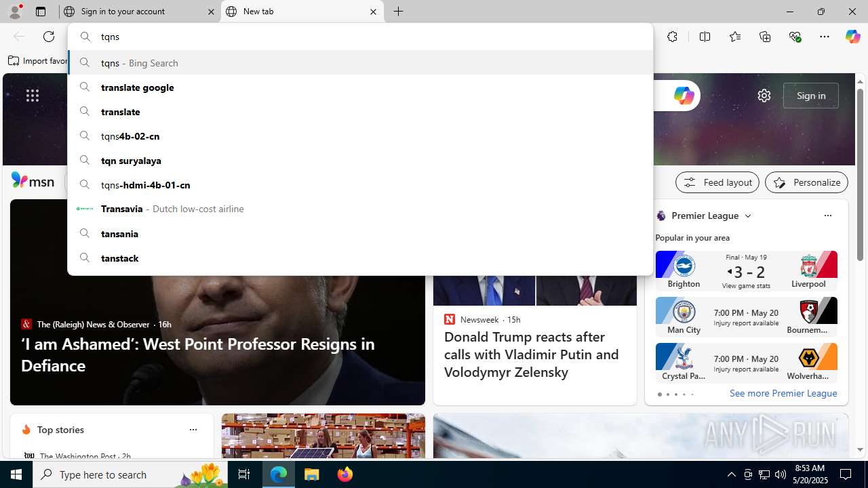This screenshot has width=868, height=488.
Task: Select 'tqns - Bing Search' suggestion
Action: pyautogui.click(x=360, y=62)
